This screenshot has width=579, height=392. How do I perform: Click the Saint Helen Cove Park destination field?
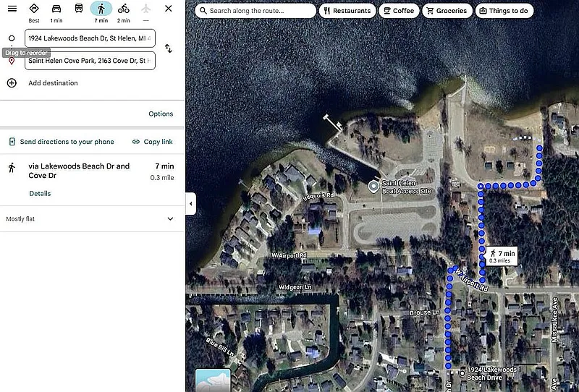(90, 61)
